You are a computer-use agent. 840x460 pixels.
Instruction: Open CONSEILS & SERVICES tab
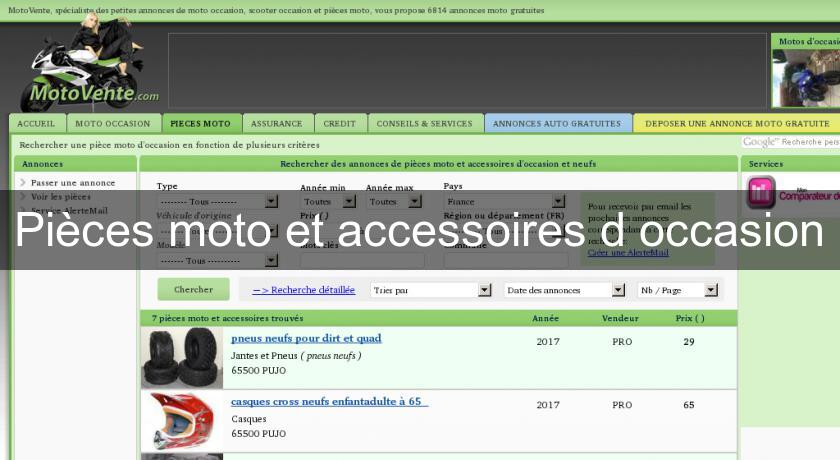pyautogui.click(x=425, y=124)
